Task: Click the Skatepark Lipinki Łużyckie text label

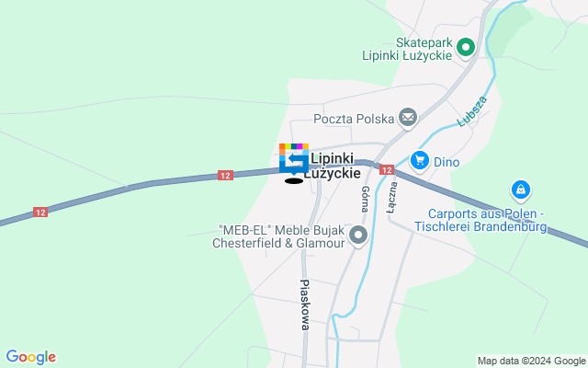Action: (407, 49)
